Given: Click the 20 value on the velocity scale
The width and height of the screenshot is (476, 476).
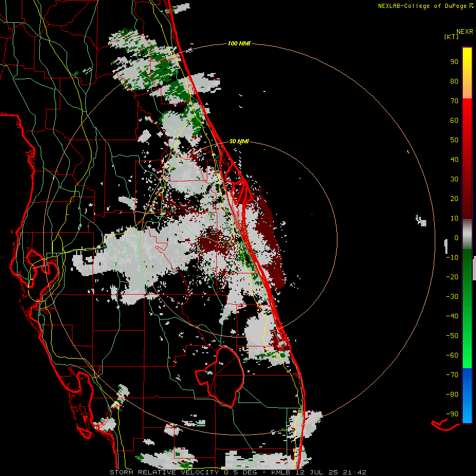Looking at the screenshot, I should pyautogui.click(x=454, y=199).
